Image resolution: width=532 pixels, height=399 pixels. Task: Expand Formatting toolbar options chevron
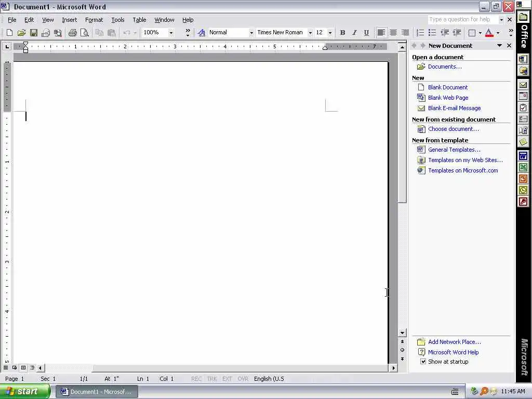tap(511, 33)
